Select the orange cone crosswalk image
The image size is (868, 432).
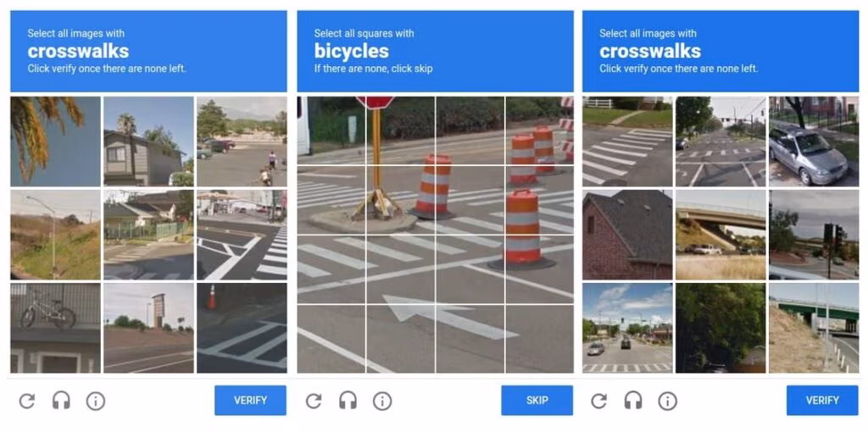point(242,328)
